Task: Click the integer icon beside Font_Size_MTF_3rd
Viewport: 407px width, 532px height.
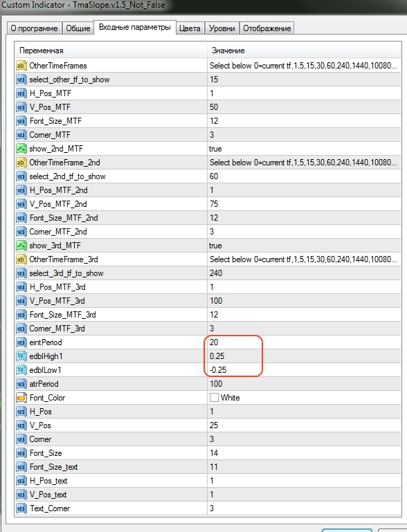Action: [21, 315]
